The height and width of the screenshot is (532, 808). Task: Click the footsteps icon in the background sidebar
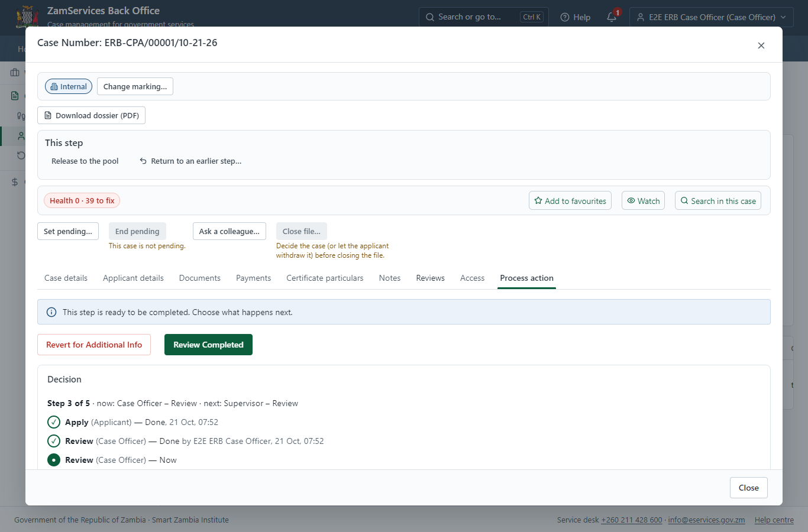(x=21, y=116)
